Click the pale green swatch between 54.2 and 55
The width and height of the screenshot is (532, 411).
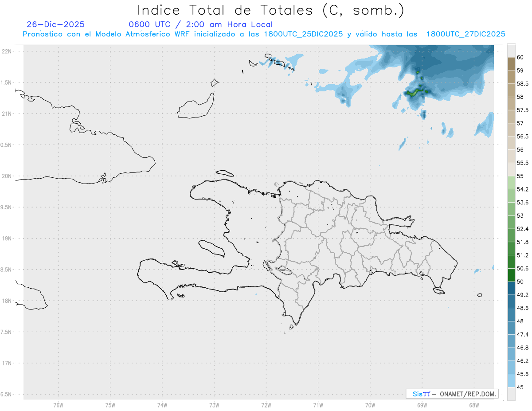tap(511, 183)
